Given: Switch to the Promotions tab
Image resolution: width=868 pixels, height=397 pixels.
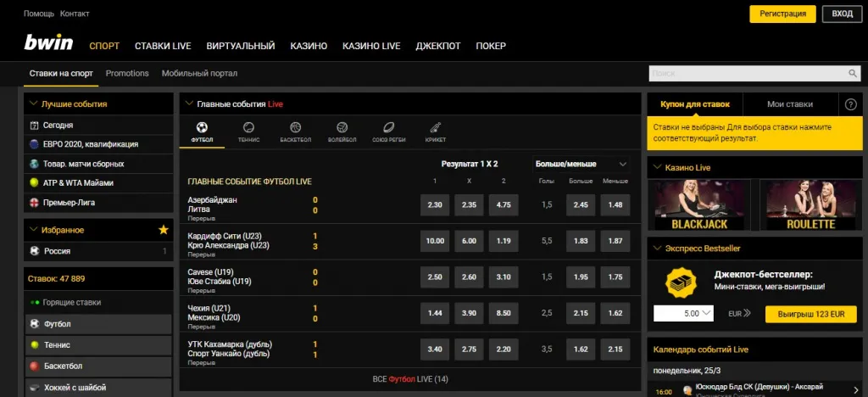Looking at the screenshot, I should (x=127, y=73).
